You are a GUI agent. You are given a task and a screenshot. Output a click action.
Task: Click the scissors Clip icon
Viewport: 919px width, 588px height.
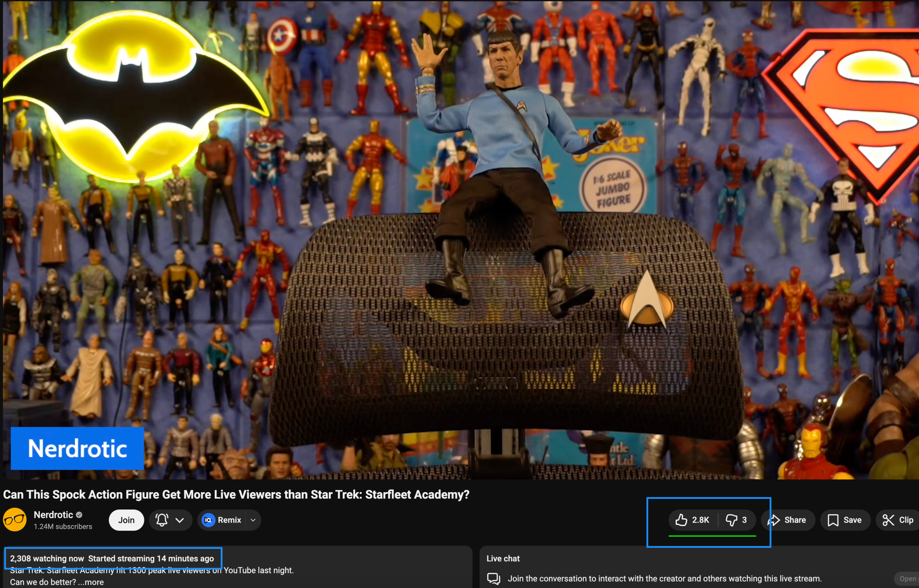pos(888,520)
